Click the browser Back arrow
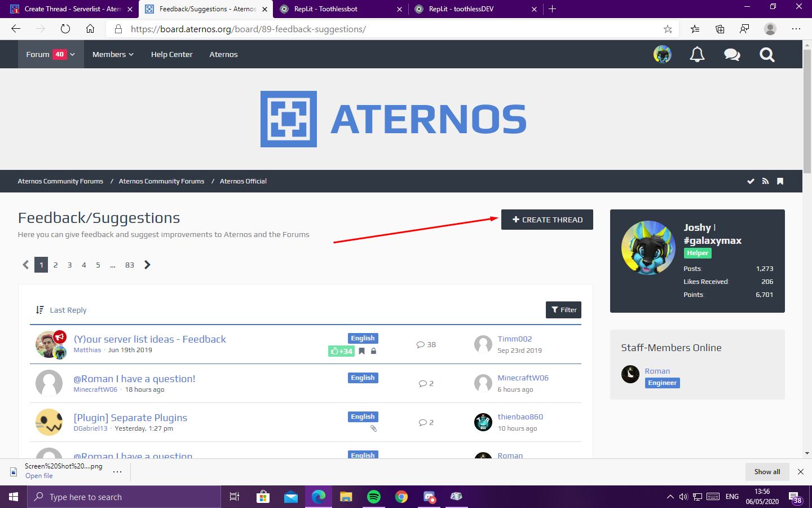 [x=16, y=29]
